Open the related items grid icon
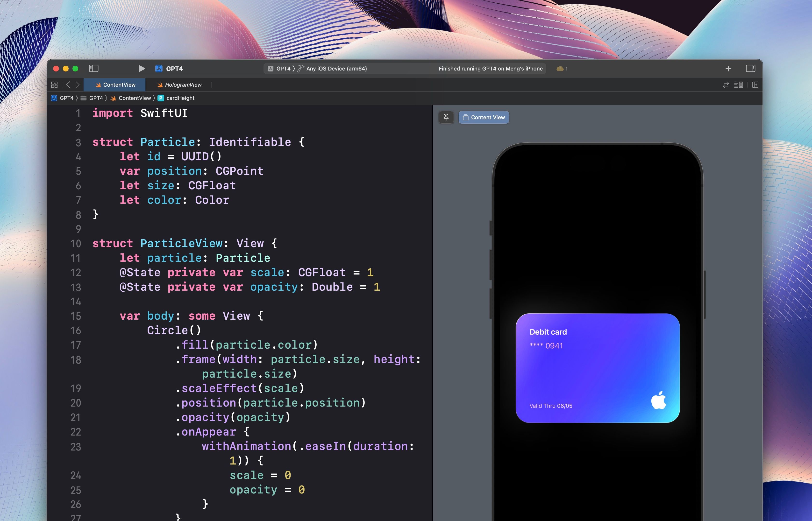 pos(55,84)
